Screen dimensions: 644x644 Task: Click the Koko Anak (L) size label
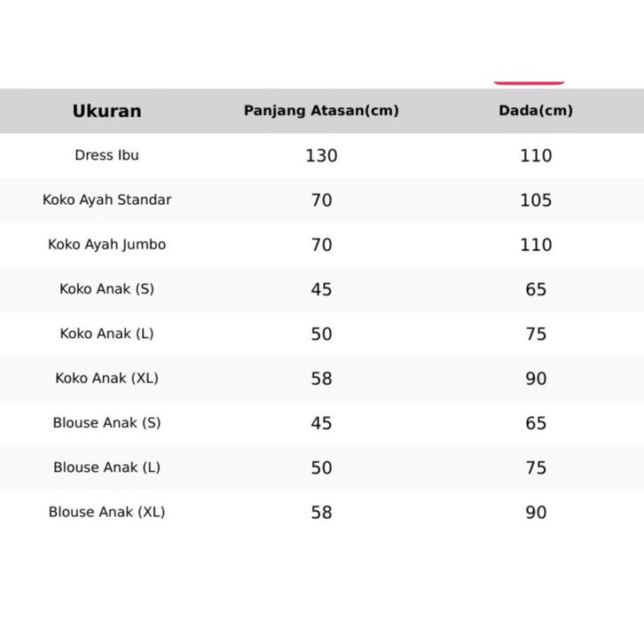pyautogui.click(x=106, y=334)
